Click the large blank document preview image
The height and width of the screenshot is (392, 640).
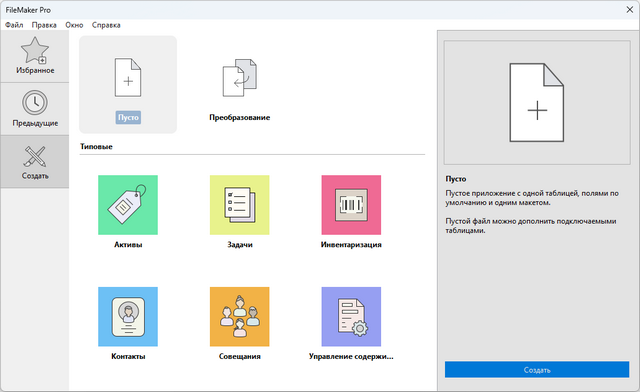(x=537, y=102)
